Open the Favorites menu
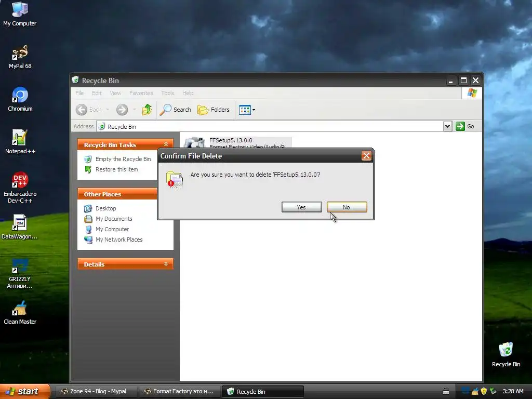Screen dimensions: 532x399 click(141, 93)
